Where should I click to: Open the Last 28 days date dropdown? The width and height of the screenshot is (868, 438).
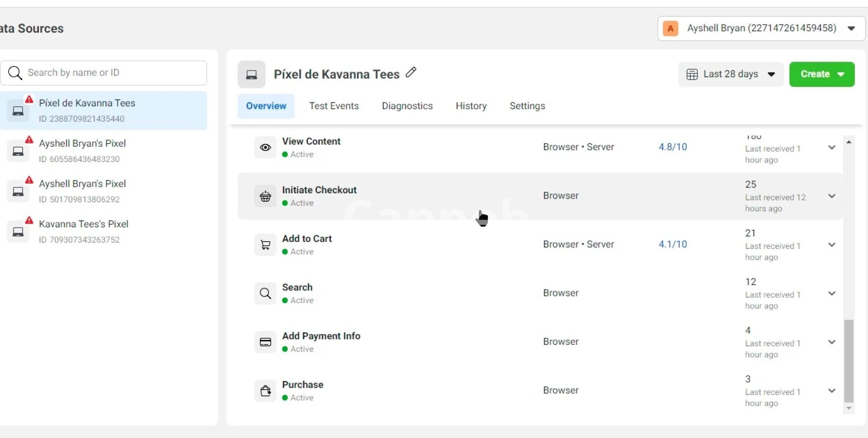(x=731, y=74)
